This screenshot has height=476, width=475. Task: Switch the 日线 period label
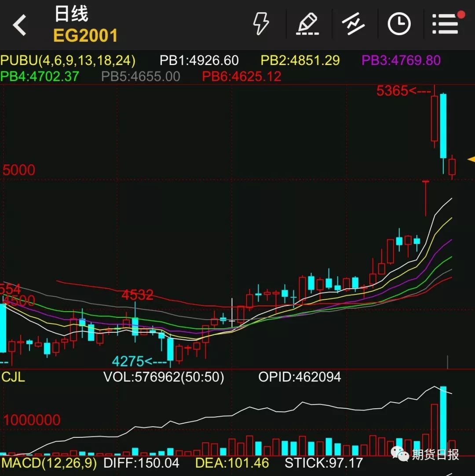click(71, 14)
